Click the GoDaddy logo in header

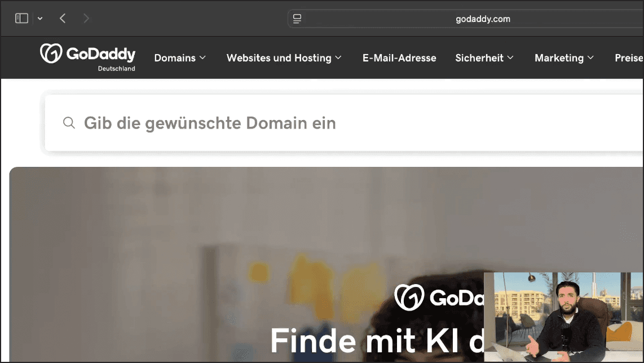[x=87, y=54]
